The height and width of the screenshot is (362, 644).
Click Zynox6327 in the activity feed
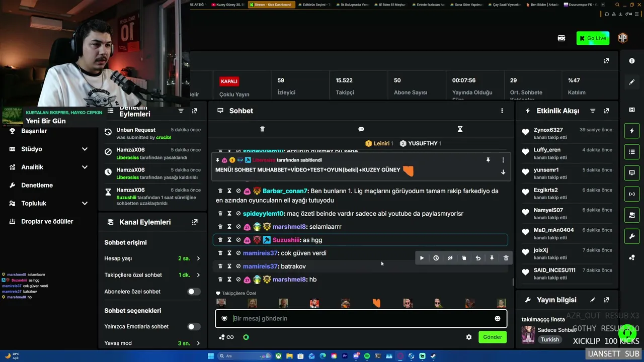[x=548, y=130]
